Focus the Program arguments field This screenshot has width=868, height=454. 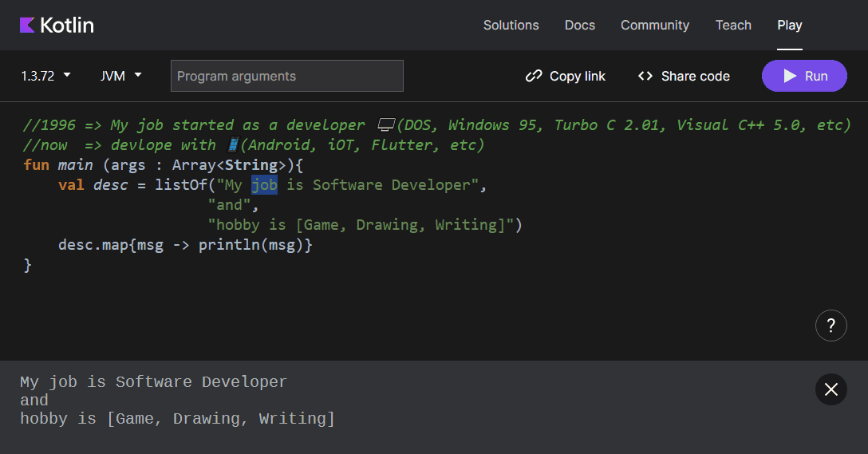point(286,76)
